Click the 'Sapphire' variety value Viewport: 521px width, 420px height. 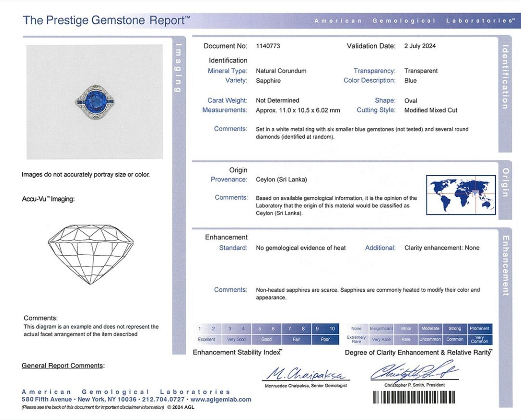click(x=268, y=81)
